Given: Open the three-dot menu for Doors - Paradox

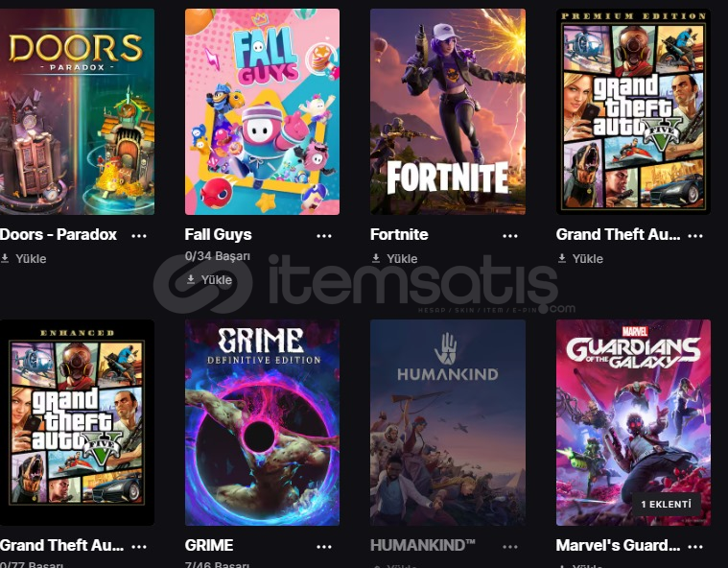Looking at the screenshot, I should (x=139, y=236).
